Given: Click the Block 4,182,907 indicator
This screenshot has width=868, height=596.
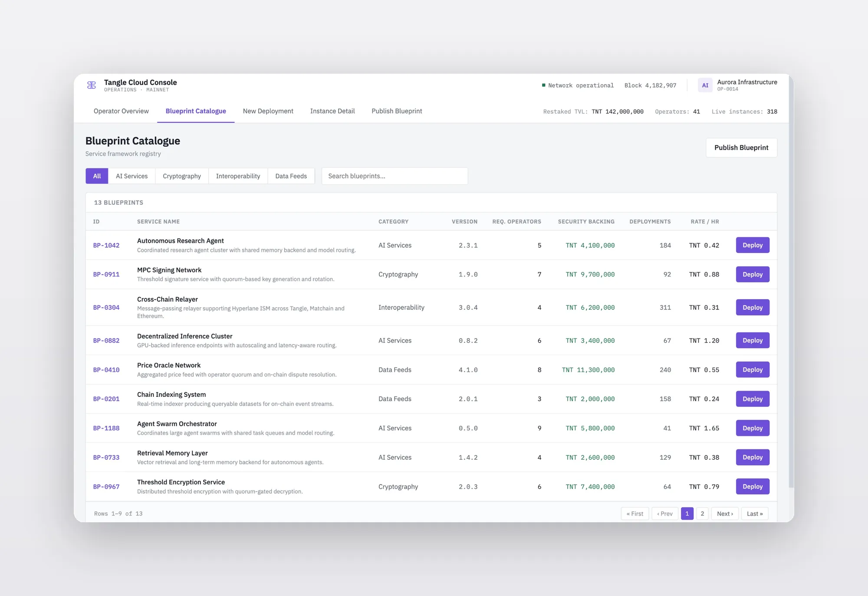Looking at the screenshot, I should point(650,85).
